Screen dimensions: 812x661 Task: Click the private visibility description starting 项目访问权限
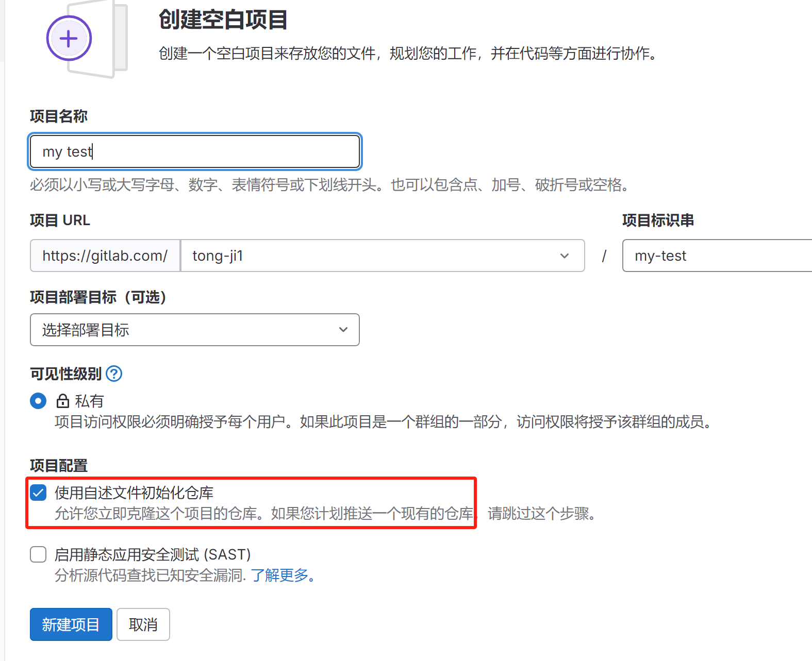coord(384,422)
